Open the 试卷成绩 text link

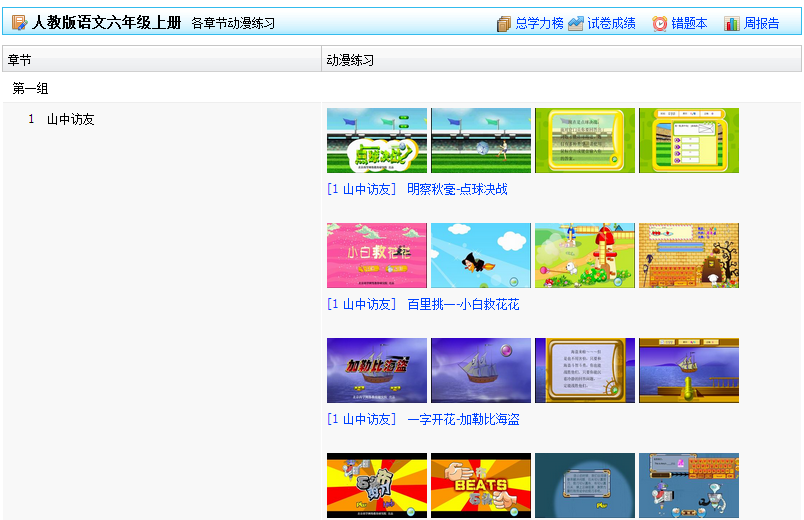pos(611,24)
